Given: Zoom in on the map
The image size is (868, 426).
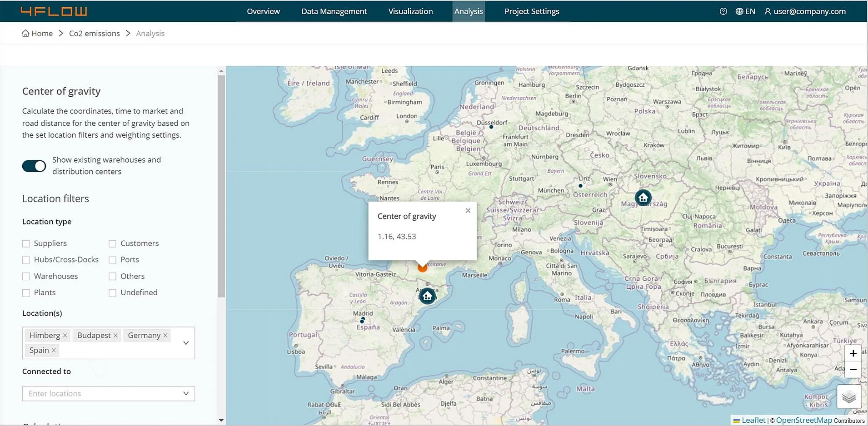Looking at the screenshot, I should [x=853, y=353].
